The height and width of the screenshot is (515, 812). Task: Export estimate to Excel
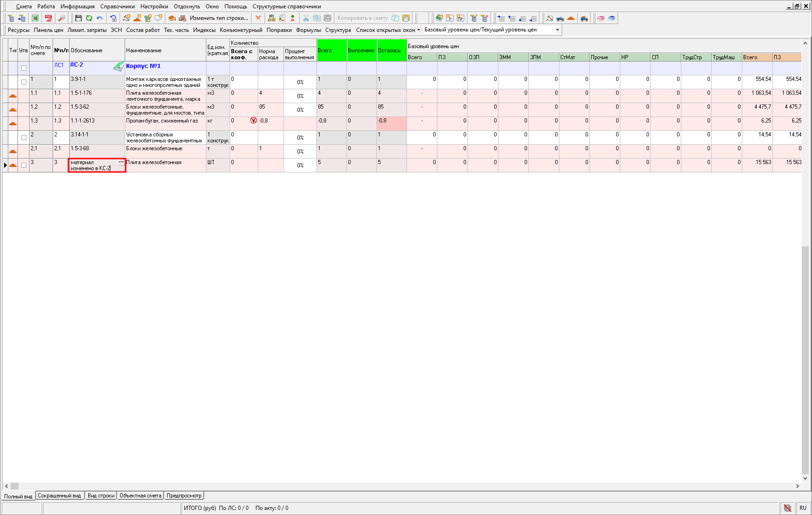[35, 18]
